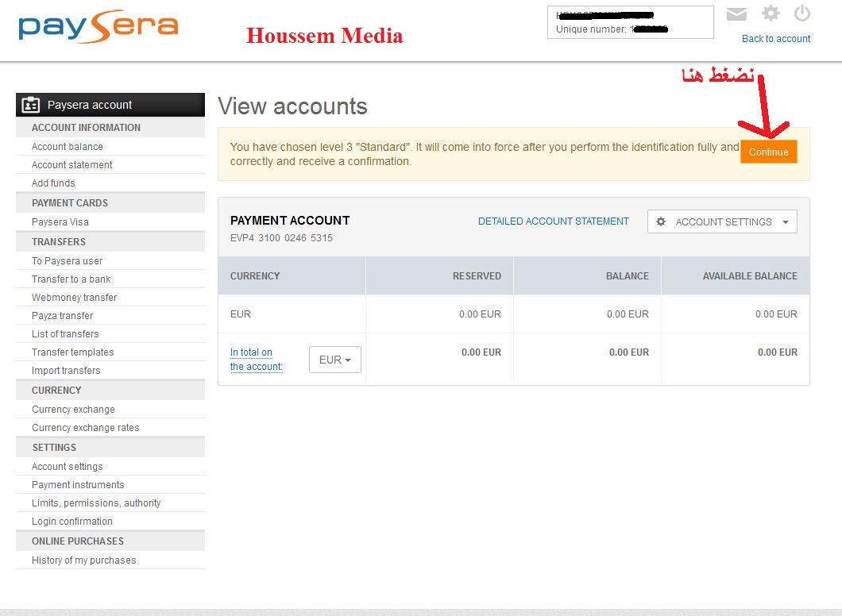Open History of my purchases
Screen dimensions: 842x616
click(x=83, y=560)
